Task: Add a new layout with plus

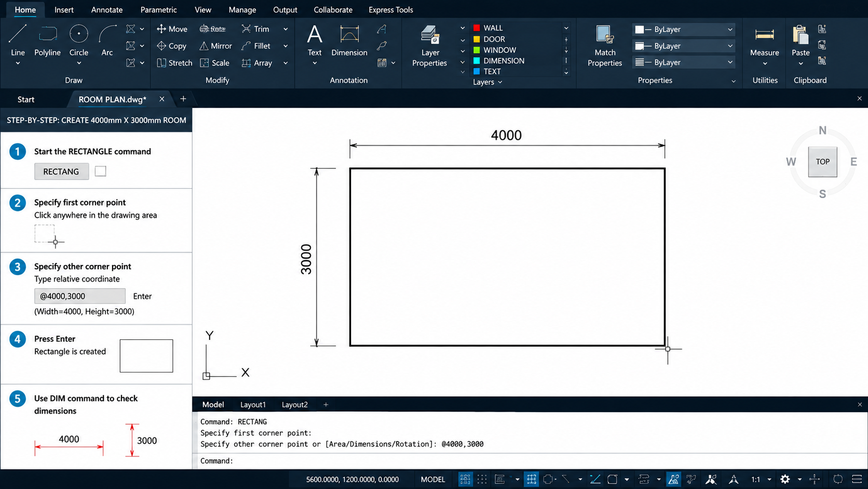Action: 326,404
